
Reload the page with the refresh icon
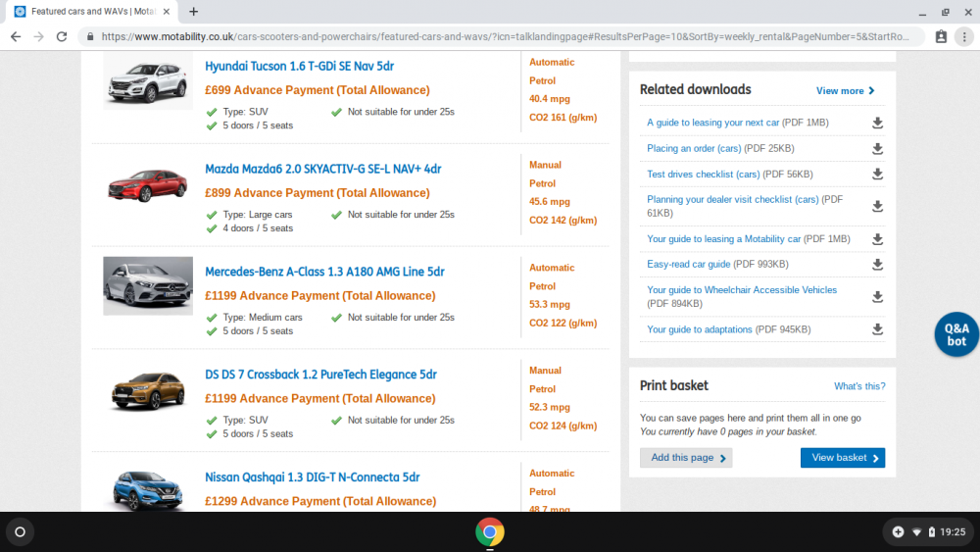61,37
